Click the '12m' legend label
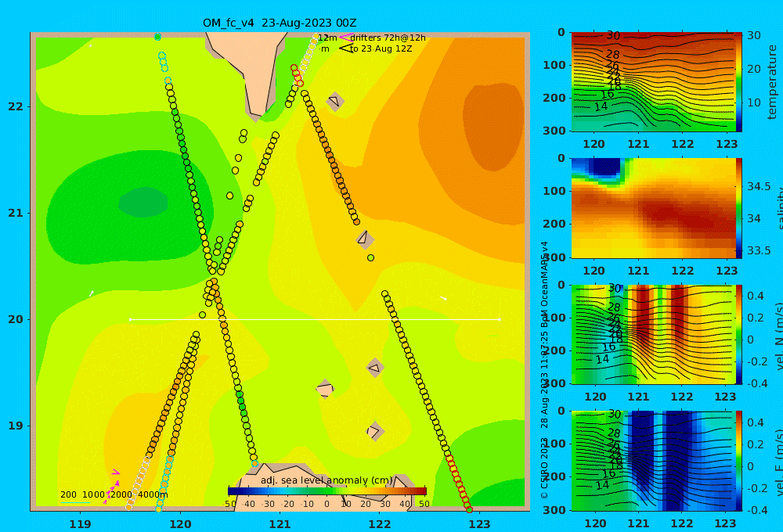This screenshot has width=783, height=532. point(327,38)
